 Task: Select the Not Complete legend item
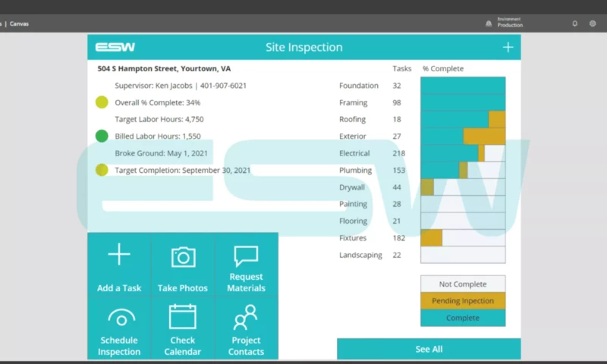(463, 284)
